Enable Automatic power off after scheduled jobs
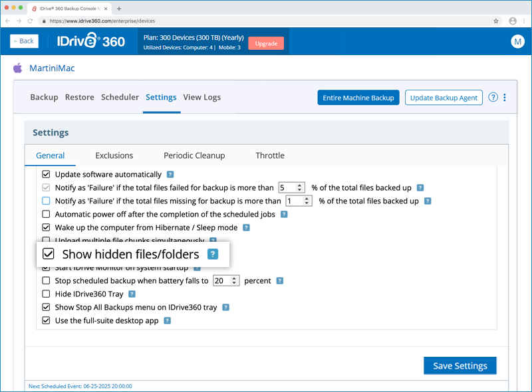532x392 pixels. pos(46,214)
